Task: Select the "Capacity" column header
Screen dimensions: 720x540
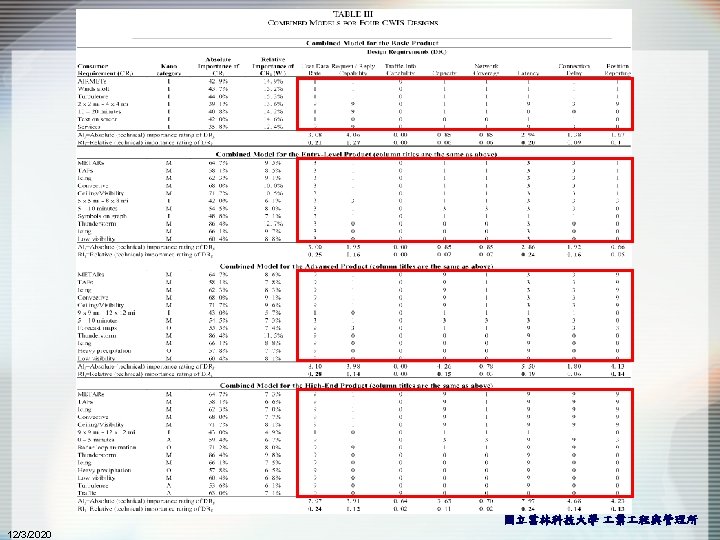Action: [x=444, y=73]
